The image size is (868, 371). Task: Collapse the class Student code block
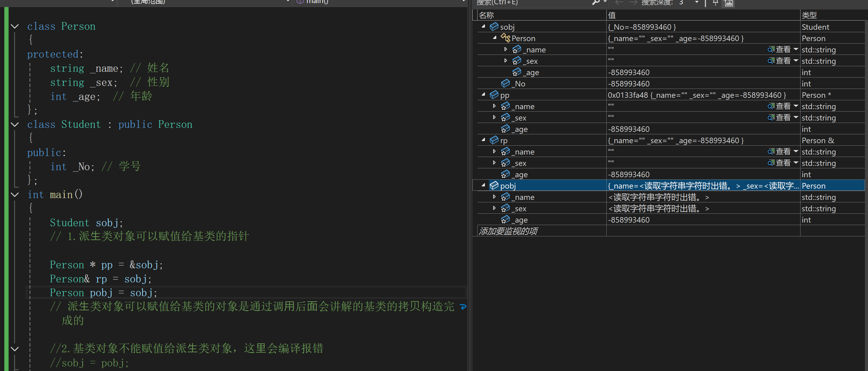[x=15, y=124]
